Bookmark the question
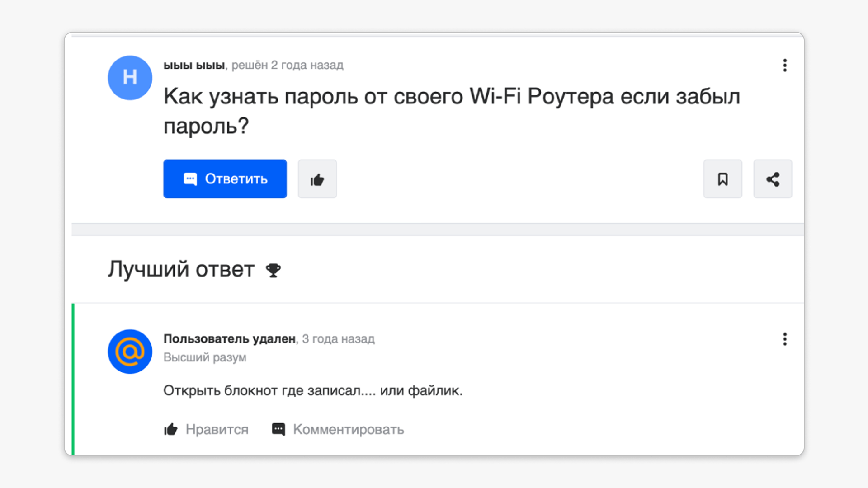Image resolution: width=868 pixels, height=488 pixels. point(722,178)
